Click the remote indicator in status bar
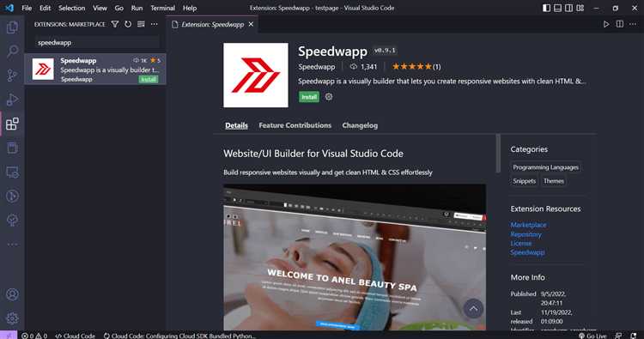 pyautogui.click(x=9, y=335)
